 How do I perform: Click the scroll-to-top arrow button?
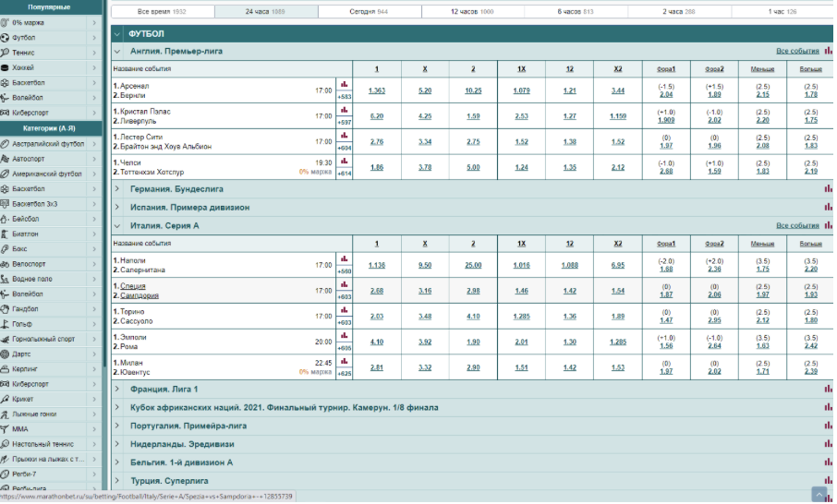[x=819, y=495]
